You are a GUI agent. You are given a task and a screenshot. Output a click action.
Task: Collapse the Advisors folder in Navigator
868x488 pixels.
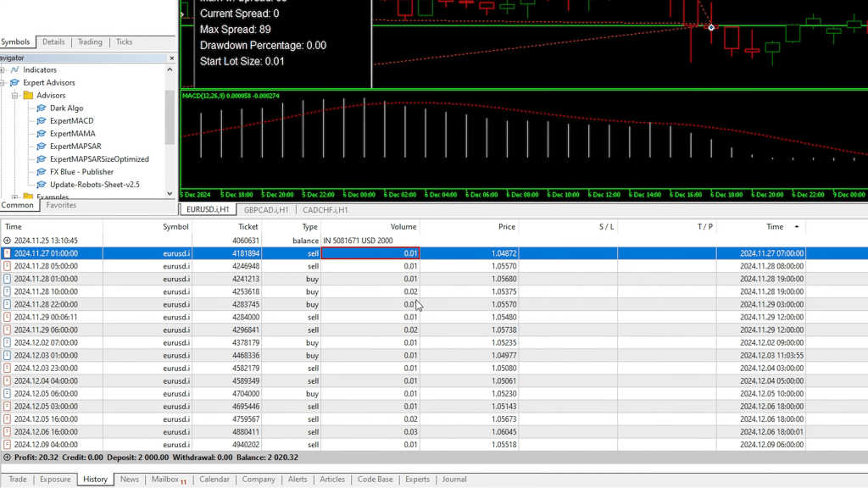tap(15, 96)
